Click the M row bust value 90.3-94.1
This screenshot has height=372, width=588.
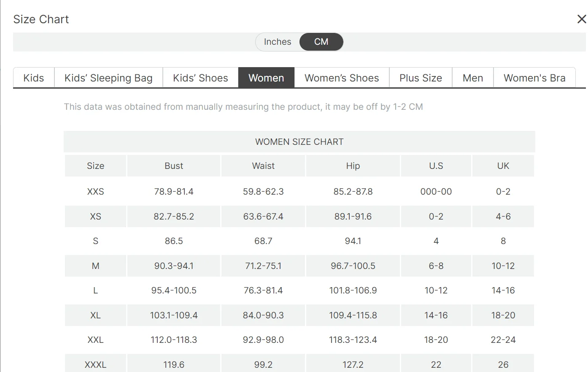(174, 266)
